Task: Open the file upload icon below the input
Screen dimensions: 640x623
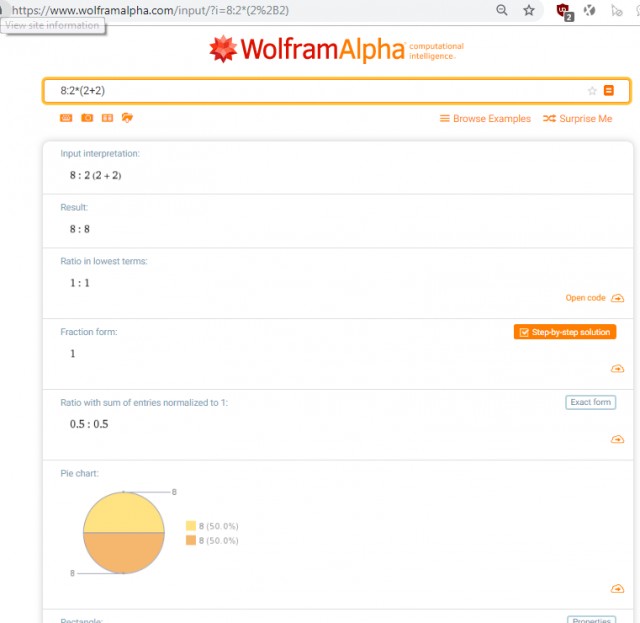Action: [x=127, y=118]
